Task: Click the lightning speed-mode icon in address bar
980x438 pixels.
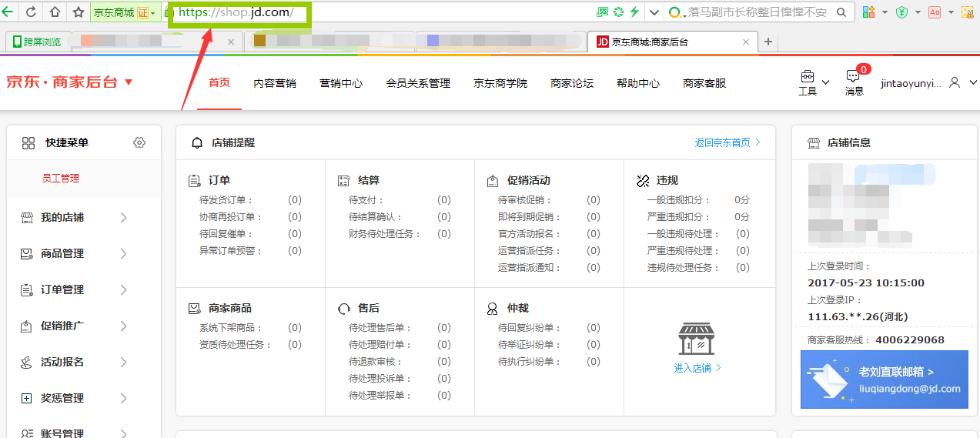Action: (x=634, y=12)
